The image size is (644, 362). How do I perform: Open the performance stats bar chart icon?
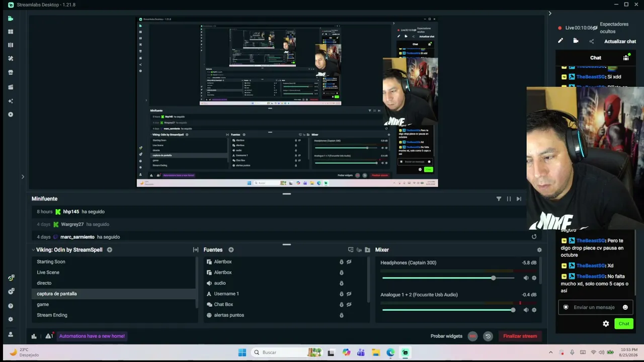[x=34, y=336]
